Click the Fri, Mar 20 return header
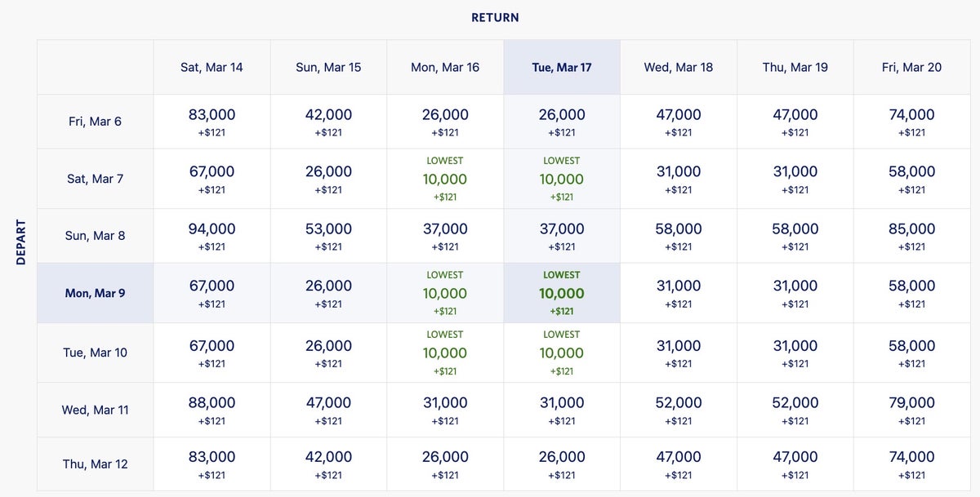Viewport: 980px width, 497px height. tap(911, 67)
